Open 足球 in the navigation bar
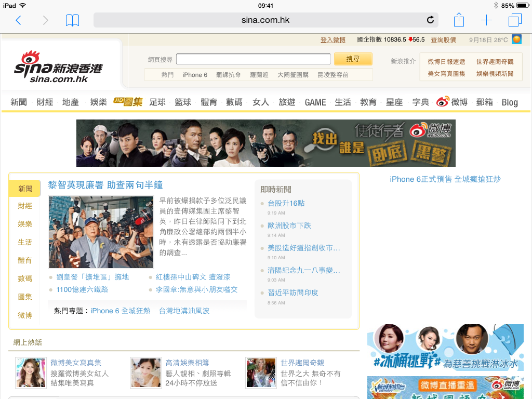The width and height of the screenshot is (532, 399). pyautogui.click(x=157, y=102)
